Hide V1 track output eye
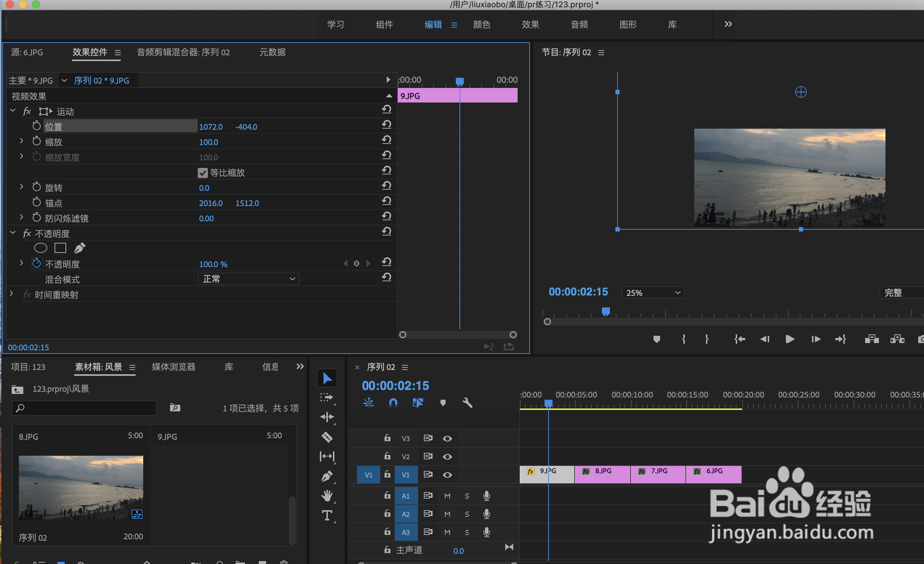Screen dimensions: 924x564 click(447, 475)
